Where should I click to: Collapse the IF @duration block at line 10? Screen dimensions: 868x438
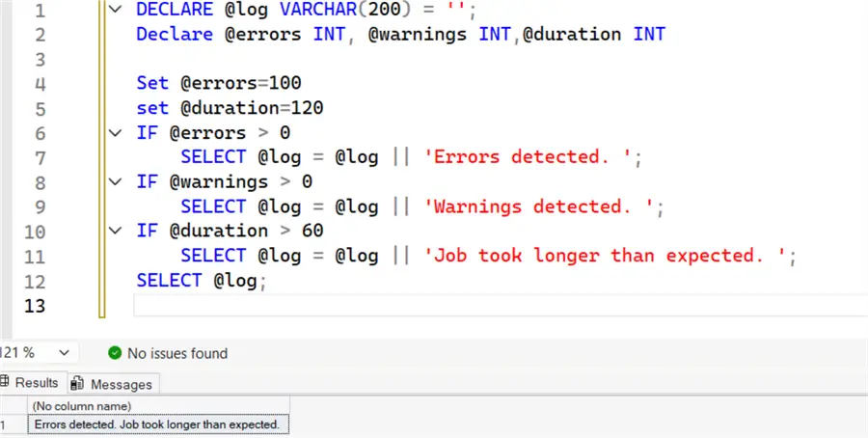click(115, 231)
